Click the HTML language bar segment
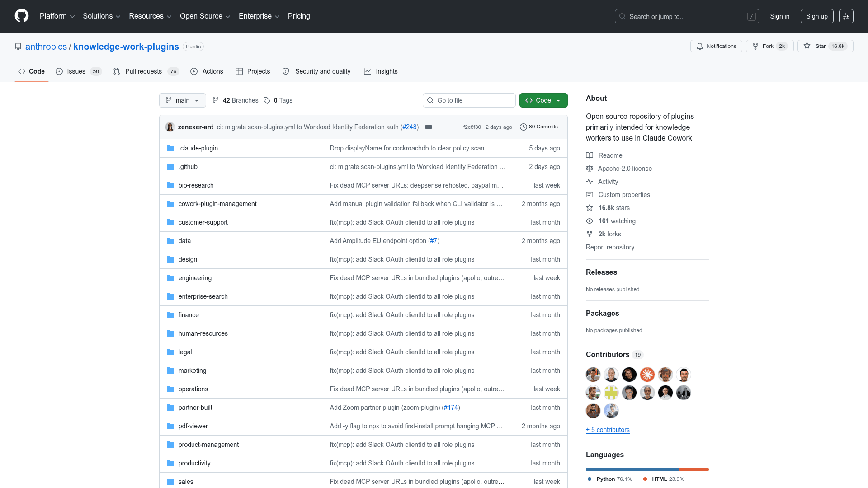Viewport: 868px width, 488px height. click(694, 469)
